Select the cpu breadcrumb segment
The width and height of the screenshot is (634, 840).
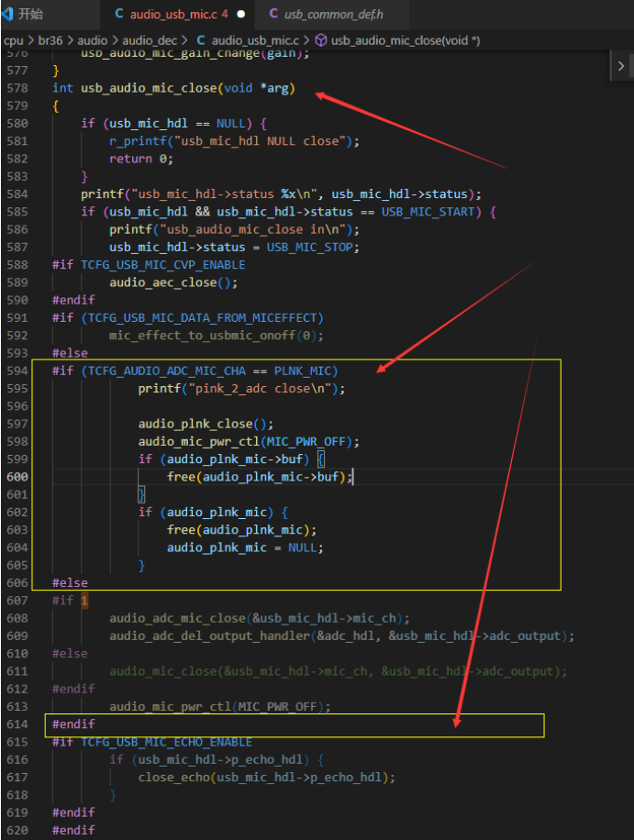pos(13,40)
